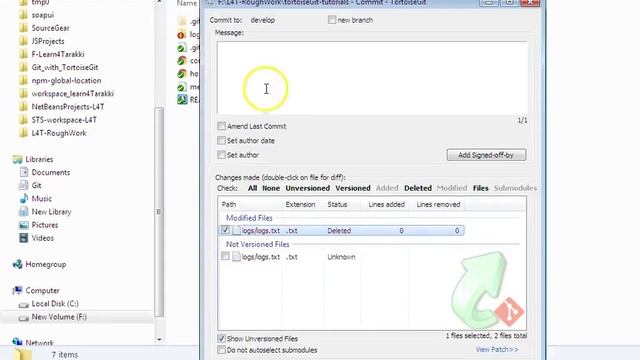
Task: Open the Git_with_TortoiseGit folder icon
Action: coord(24,67)
